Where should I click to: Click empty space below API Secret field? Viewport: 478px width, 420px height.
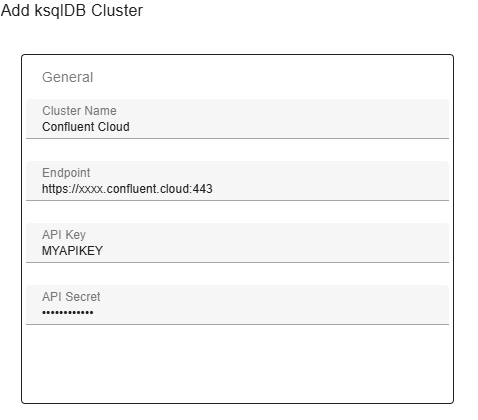point(237,363)
